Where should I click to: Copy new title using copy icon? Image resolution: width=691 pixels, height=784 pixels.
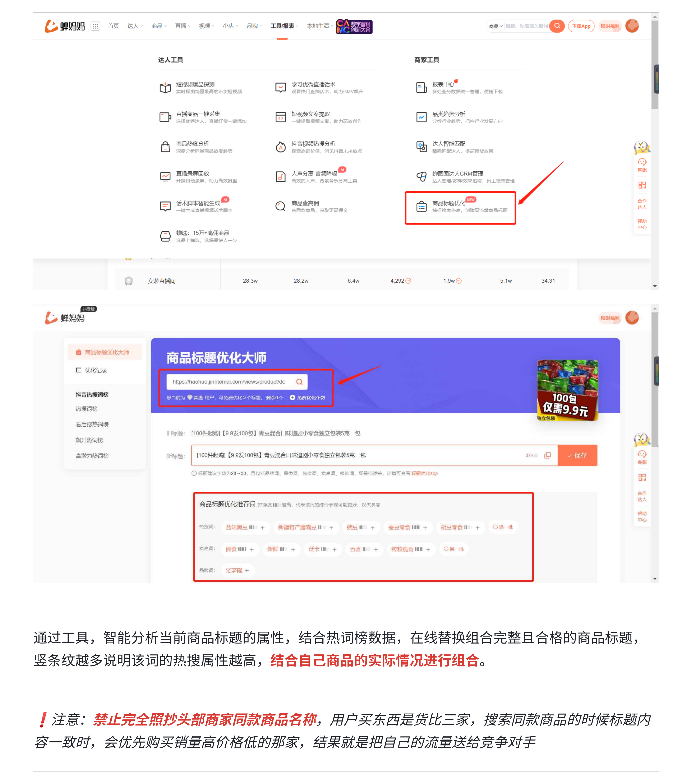(x=548, y=455)
